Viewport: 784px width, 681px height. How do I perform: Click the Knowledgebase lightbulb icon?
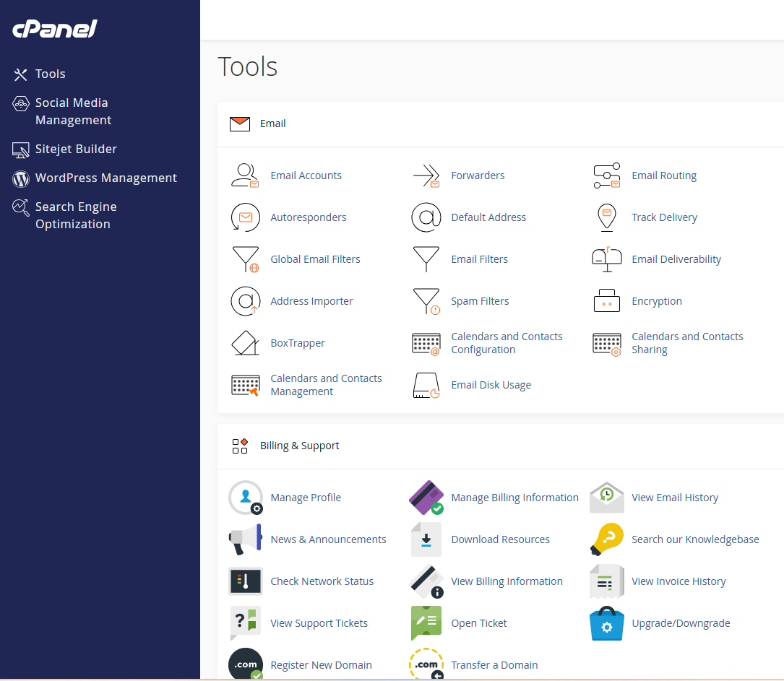click(x=606, y=539)
